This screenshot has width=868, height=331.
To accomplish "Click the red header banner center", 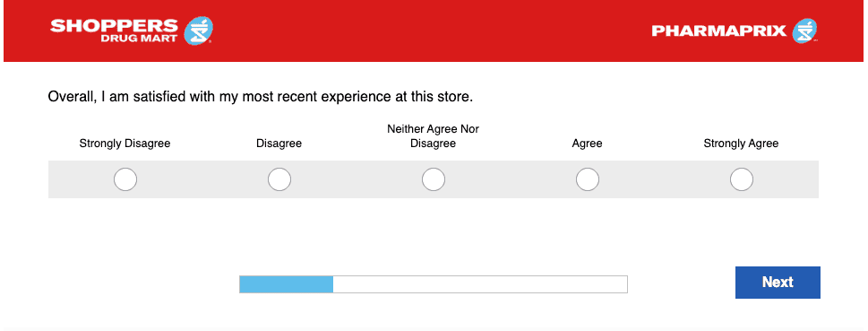I will [x=434, y=31].
